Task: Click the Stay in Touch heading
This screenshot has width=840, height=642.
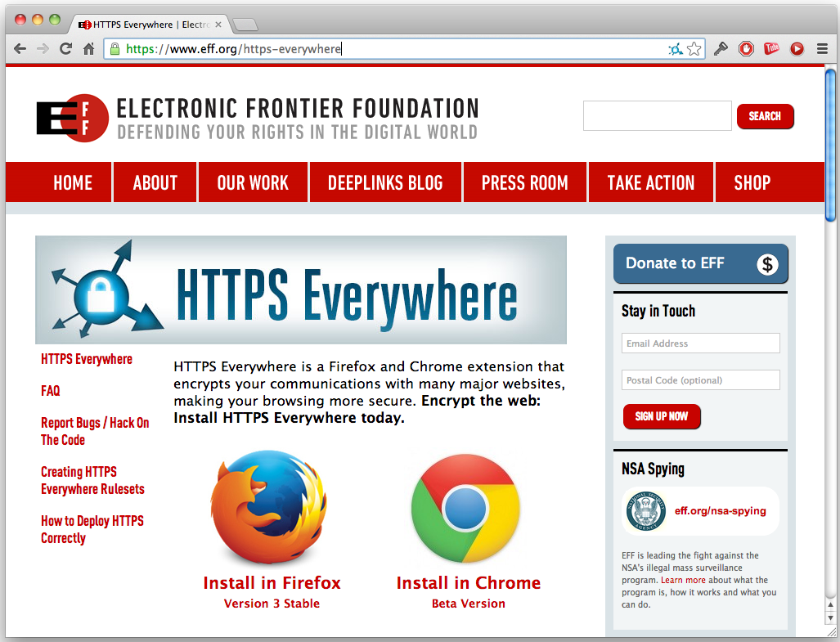Action: pos(658,311)
